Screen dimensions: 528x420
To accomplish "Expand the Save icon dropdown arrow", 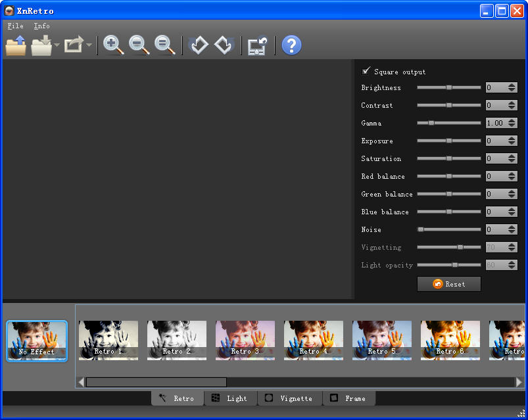I will coord(57,46).
